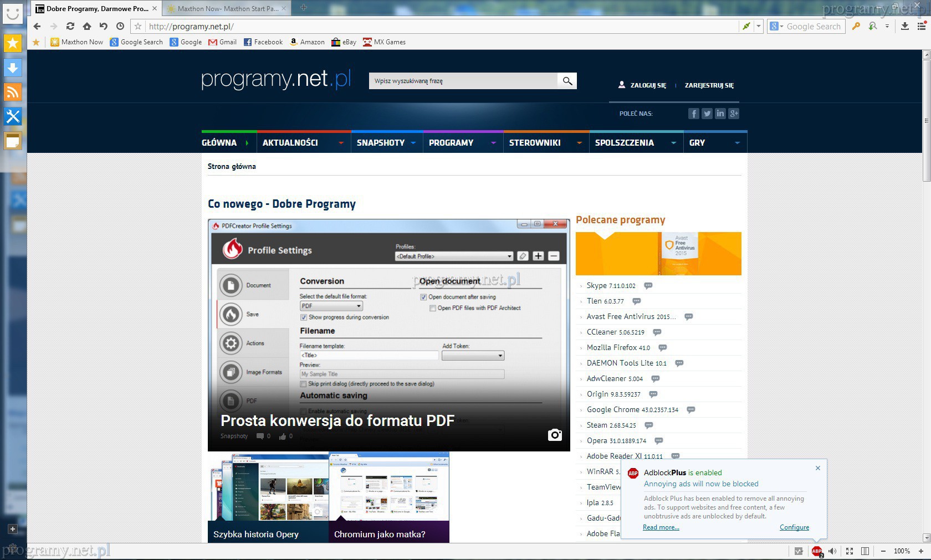Expand the PROGRAMY menu dropdown arrow
The width and height of the screenshot is (931, 560).
pyautogui.click(x=493, y=143)
